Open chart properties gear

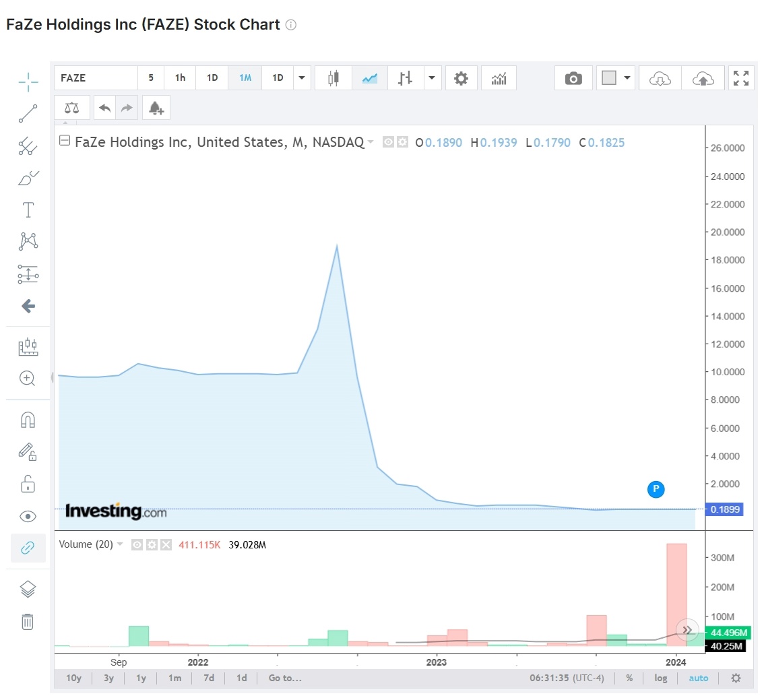click(x=461, y=78)
